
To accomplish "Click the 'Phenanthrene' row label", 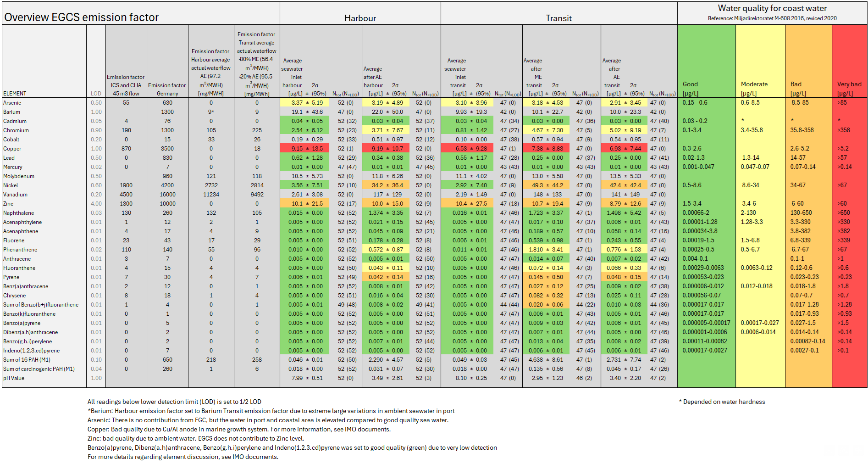I will click(x=20, y=250).
